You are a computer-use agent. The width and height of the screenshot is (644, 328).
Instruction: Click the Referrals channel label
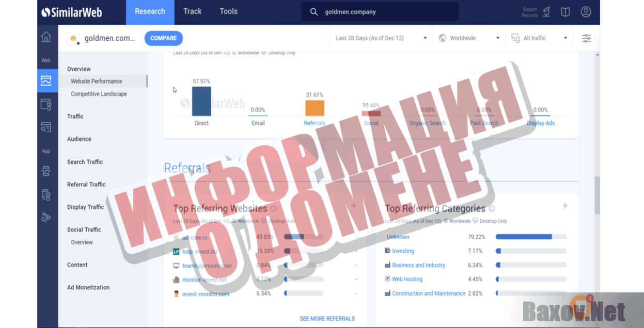(x=315, y=123)
